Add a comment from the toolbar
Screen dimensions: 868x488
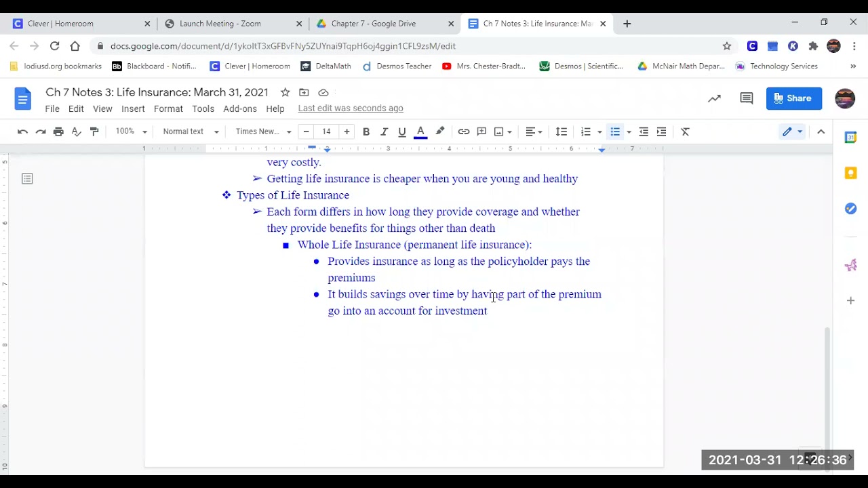coord(481,131)
